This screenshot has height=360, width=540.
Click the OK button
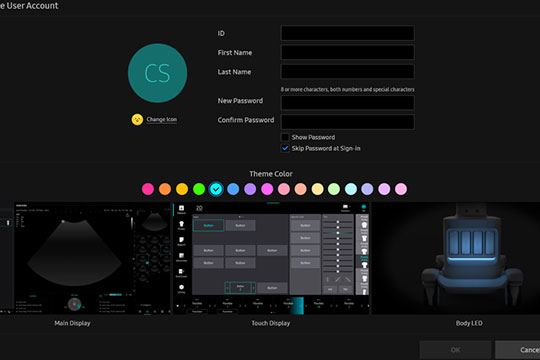(455, 350)
